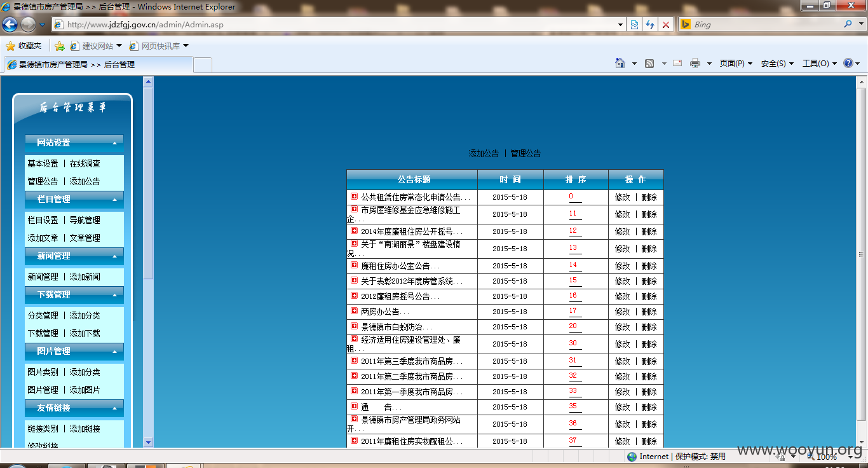Click 添加图片 in the sidebar
This screenshot has height=468, width=868.
tap(85, 390)
